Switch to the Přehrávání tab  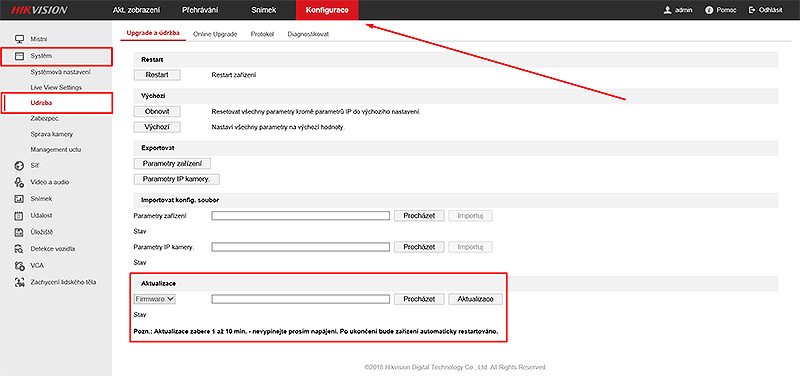click(200, 10)
